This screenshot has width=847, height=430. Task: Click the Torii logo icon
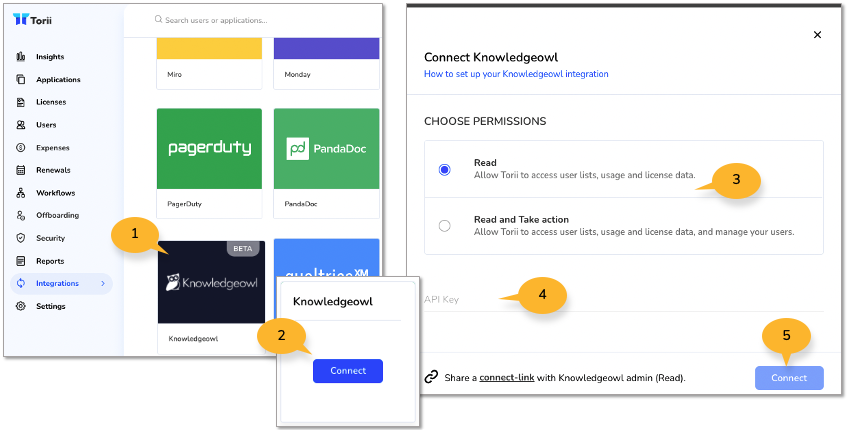tap(21, 19)
